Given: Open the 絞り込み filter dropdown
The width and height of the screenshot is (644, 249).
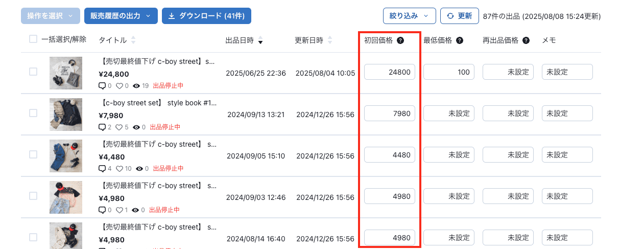Looking at the screenshot, I should coord(409,16).
